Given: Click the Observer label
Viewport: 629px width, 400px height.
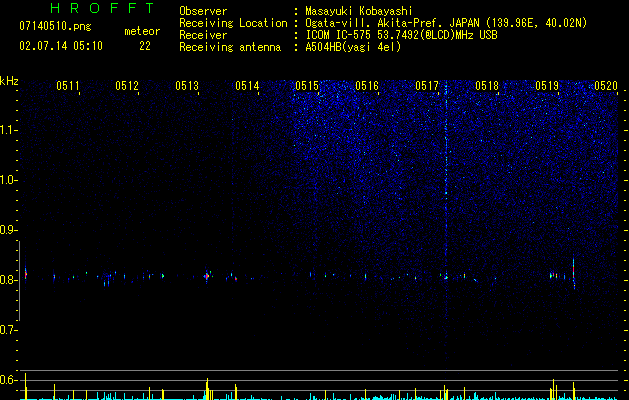Looking at the screenshot, I should click(203, 11).
